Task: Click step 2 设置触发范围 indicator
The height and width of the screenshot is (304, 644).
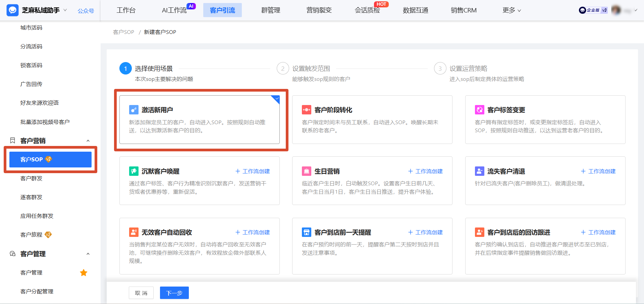Action: [283, 68]
